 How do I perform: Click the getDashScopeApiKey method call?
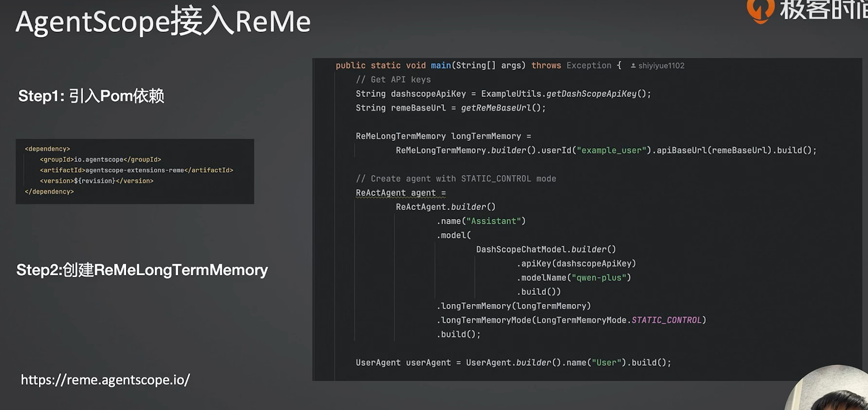(x=591, y=94)
